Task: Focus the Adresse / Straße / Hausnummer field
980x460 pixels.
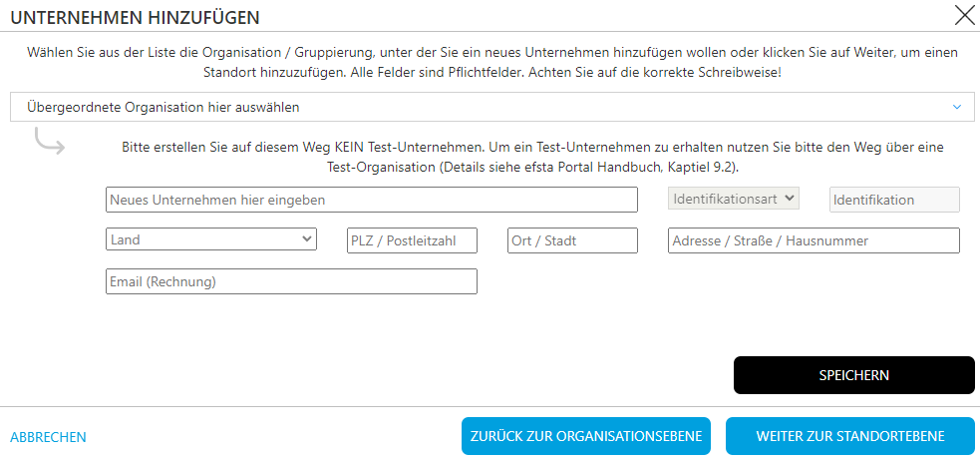Action: (814, 240)
